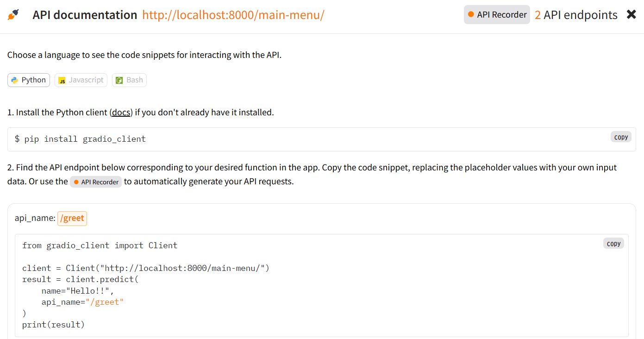Viewport: 644px width, 339px height.
Task: Select the Python language tab
Action: (28, 80)
